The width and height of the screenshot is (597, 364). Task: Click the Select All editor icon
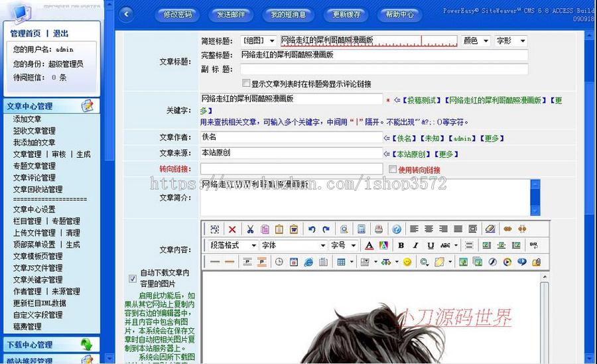point(215,229)
